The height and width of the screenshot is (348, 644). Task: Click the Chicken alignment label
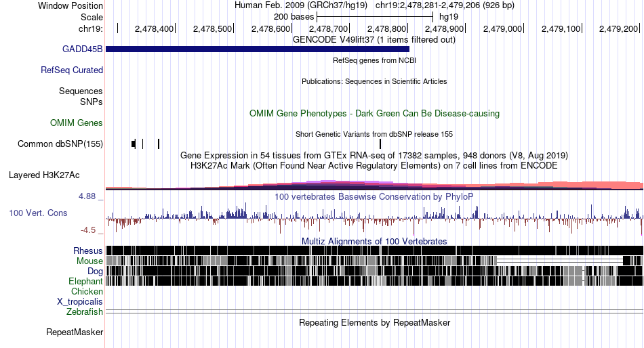tap(87, 291)
